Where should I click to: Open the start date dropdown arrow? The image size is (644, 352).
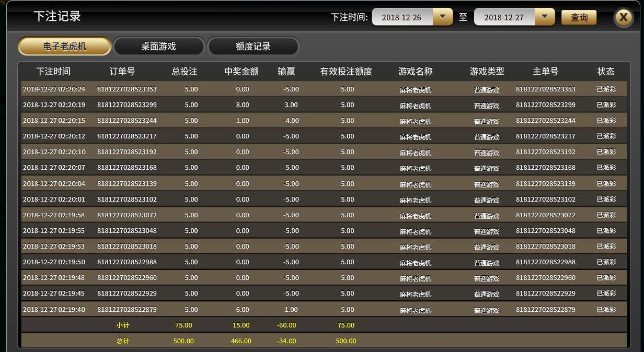[443, 17]
